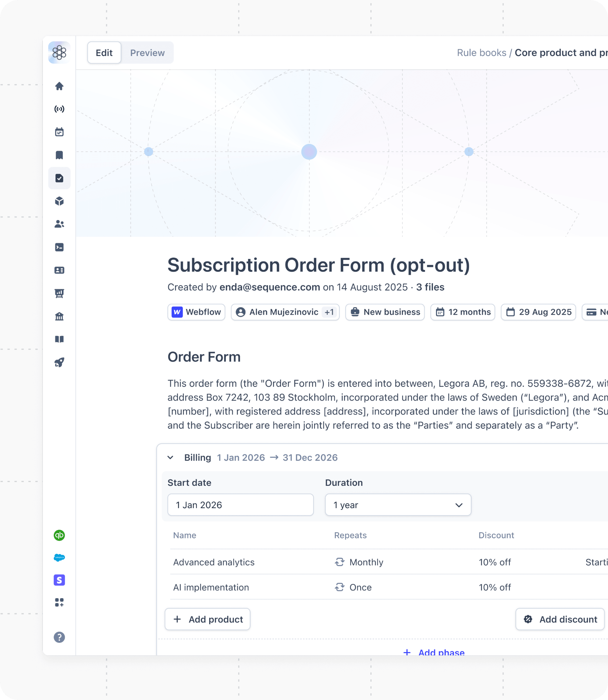This screenshot has height=700, width=608.
Task: Open the rocket launch sidebar icon
Action: (x=59, y=362)
